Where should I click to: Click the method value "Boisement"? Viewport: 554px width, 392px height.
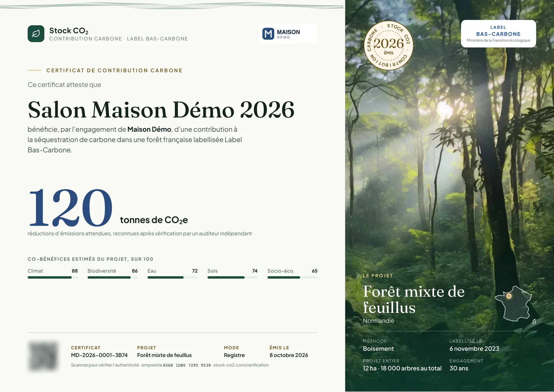pos(378,349)
